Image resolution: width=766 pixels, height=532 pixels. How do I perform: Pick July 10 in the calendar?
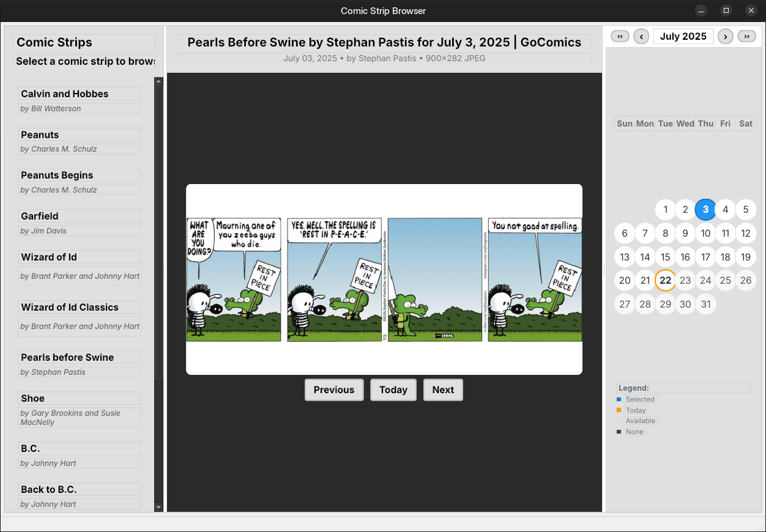pyautogui.click(x=705, y=233)
